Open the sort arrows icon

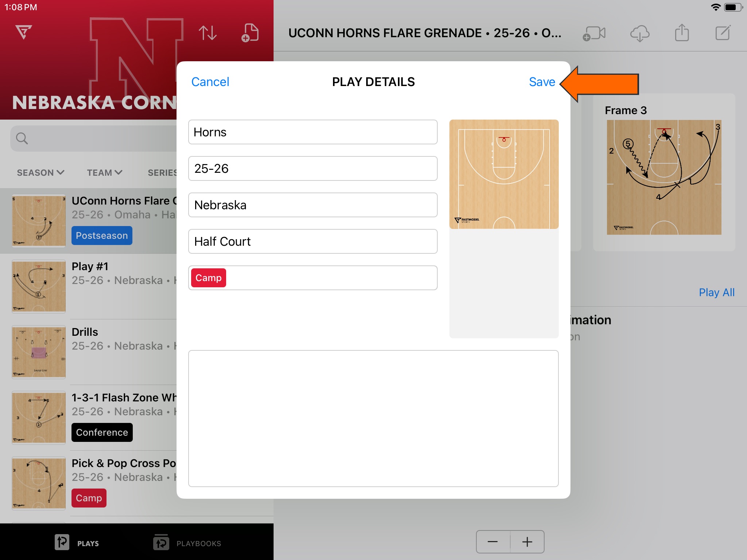208,33
